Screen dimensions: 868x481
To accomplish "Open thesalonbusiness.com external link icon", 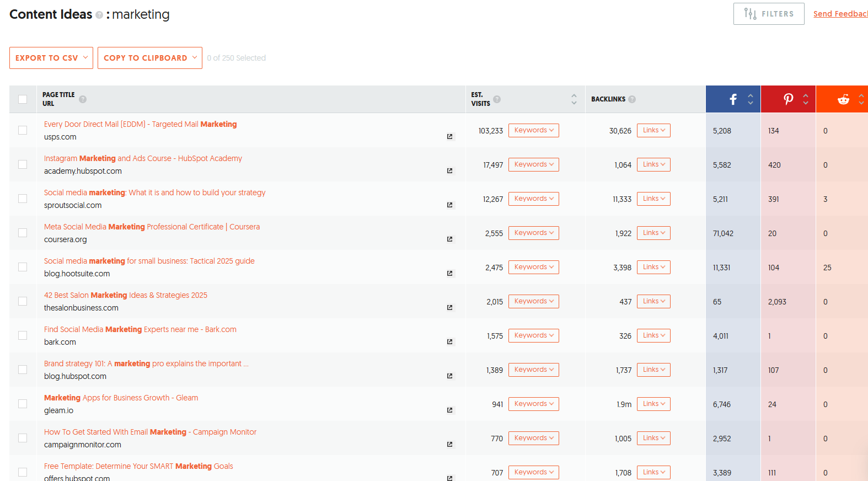I will click(450, 308).
